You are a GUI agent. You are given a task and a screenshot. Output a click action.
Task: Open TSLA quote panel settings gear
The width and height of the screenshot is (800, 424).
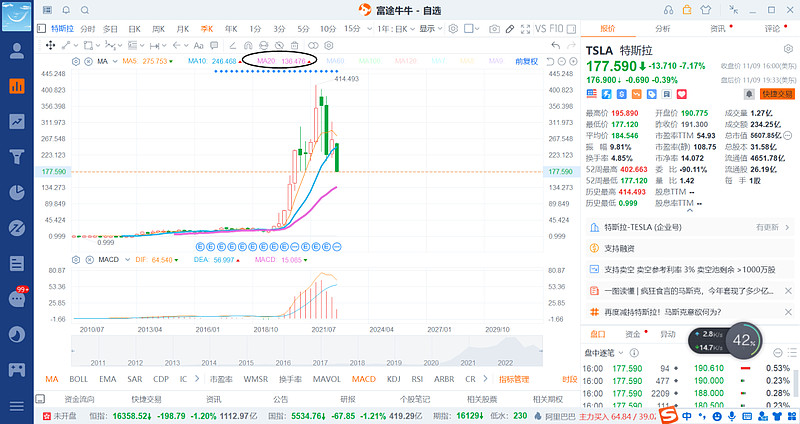(788, 49)
